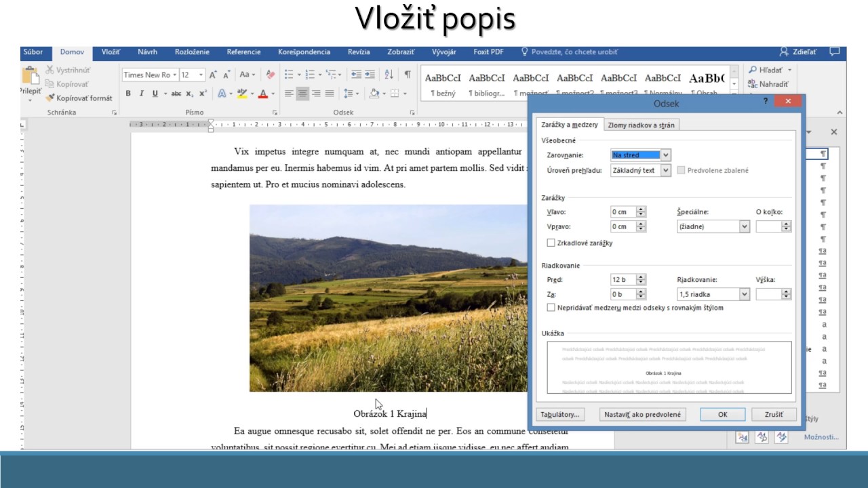Open Zarovnanie alignment dropdown
This screenshot has width=868, height=488.
tap(666, 155)
